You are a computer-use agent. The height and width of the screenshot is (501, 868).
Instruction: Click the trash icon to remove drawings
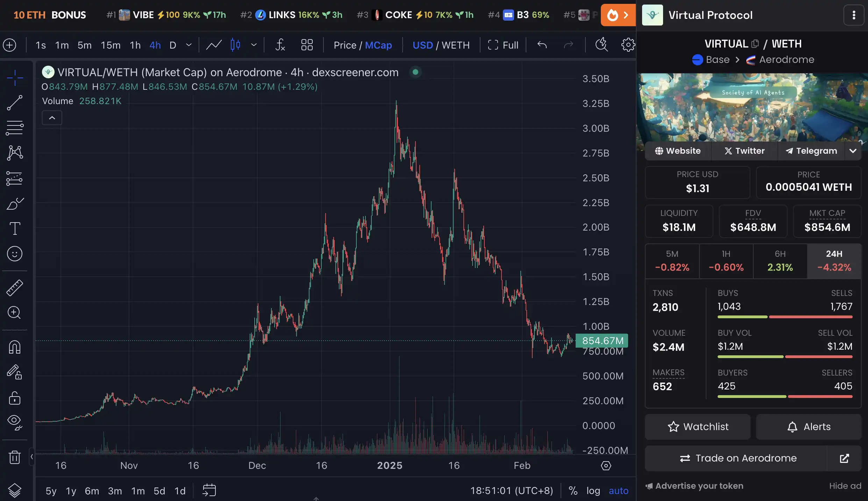pos(15,457)
